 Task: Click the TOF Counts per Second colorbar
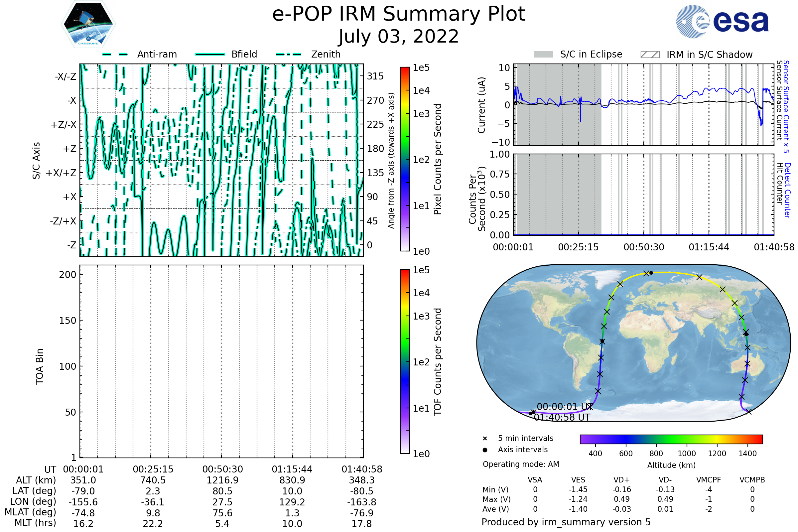click(405, 361)
